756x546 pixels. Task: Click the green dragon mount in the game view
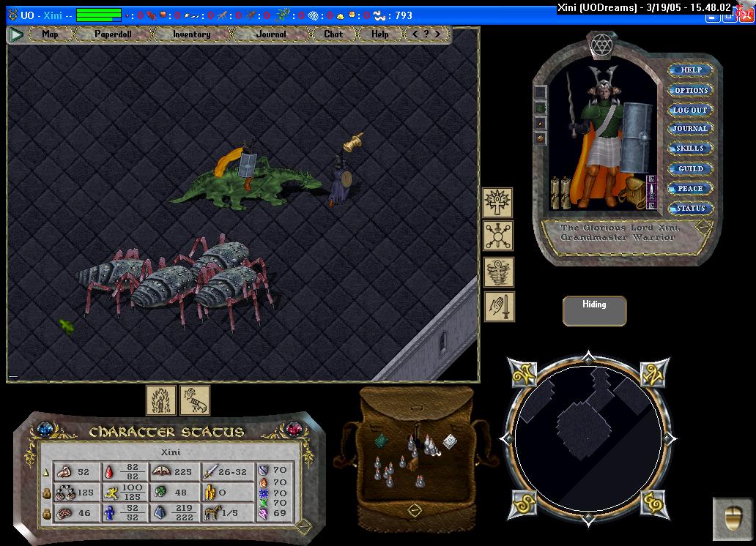click(x=247, y=187)
